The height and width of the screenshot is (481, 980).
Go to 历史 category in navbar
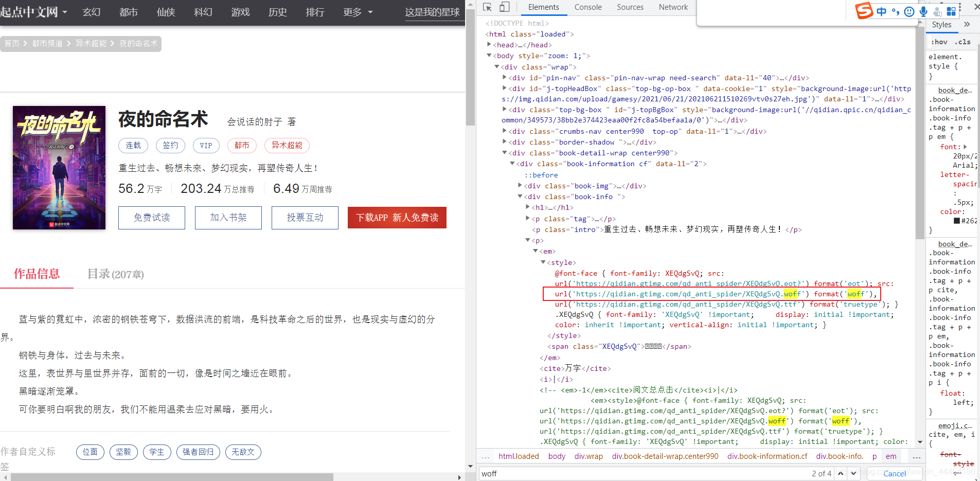click(x=277, y=12)
